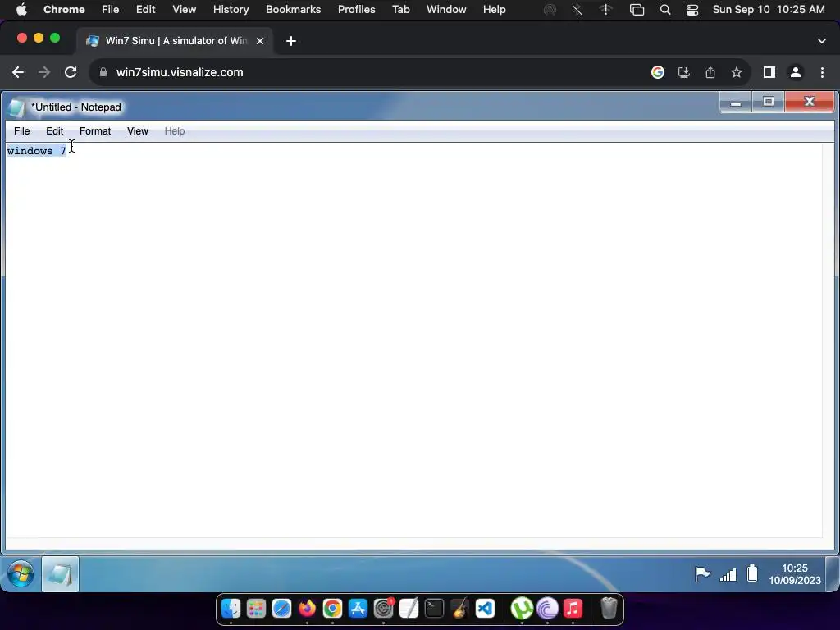Image resolution: width=840 pixels, height=630 pixels.
Task: Close the Win7 Simu tab
Action: point(260,41)
